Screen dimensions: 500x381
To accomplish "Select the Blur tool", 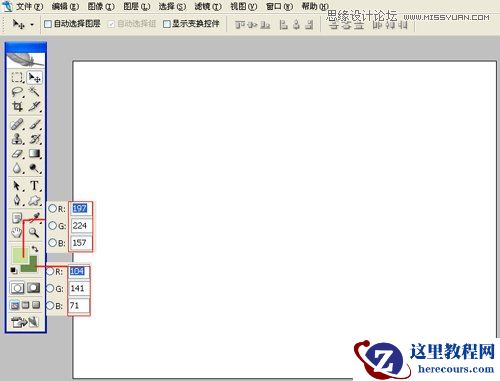I will pyautogui.click(x=17, y=168).
